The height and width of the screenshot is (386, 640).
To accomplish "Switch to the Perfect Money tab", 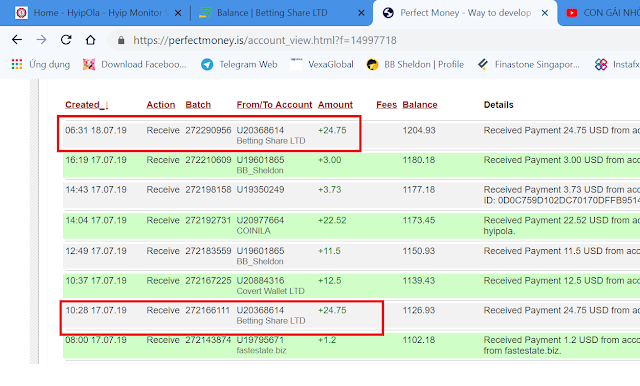I will [465, 13].
